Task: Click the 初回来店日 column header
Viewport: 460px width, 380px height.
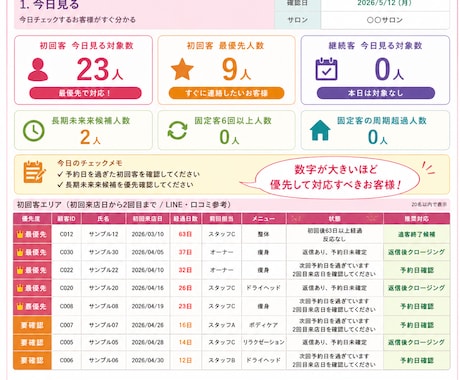Action: (x=148, y=219)
